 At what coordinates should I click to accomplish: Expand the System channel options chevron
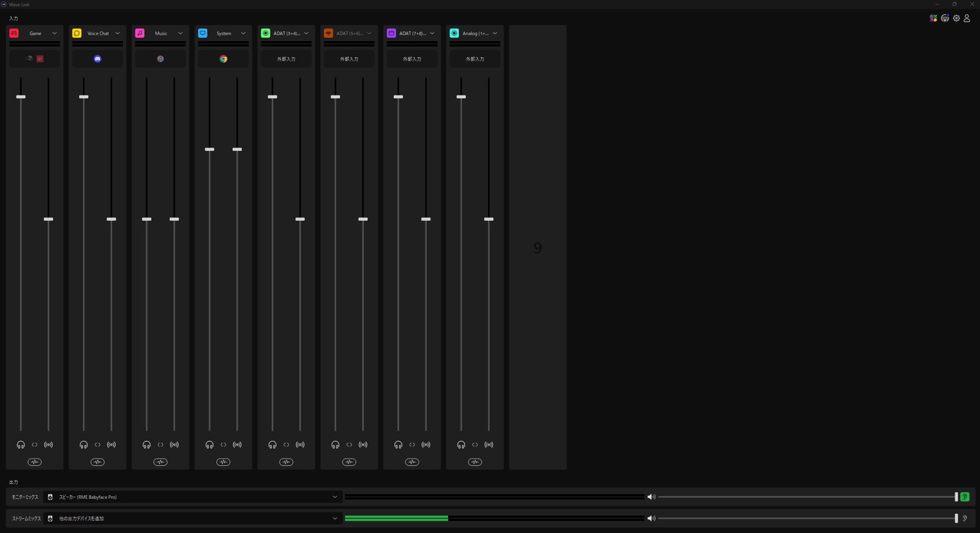click(x=243, y=33)
